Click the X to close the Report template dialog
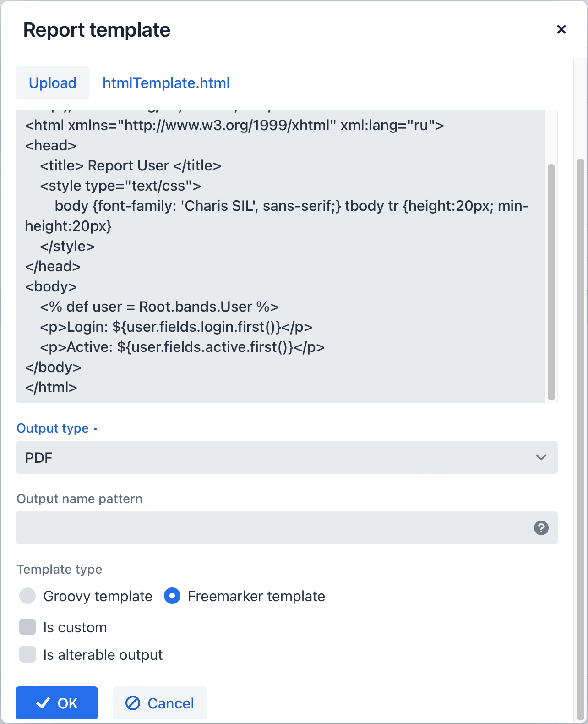Viewport: 588px width, 724px height. pyautogui.click(x=561, y=29)
